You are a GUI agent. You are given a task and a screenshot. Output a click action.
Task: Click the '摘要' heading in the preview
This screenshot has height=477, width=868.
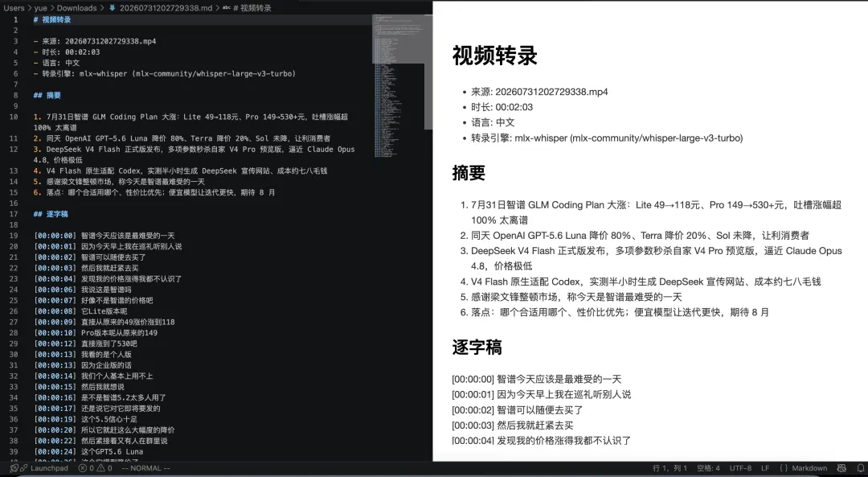point(469,173)
